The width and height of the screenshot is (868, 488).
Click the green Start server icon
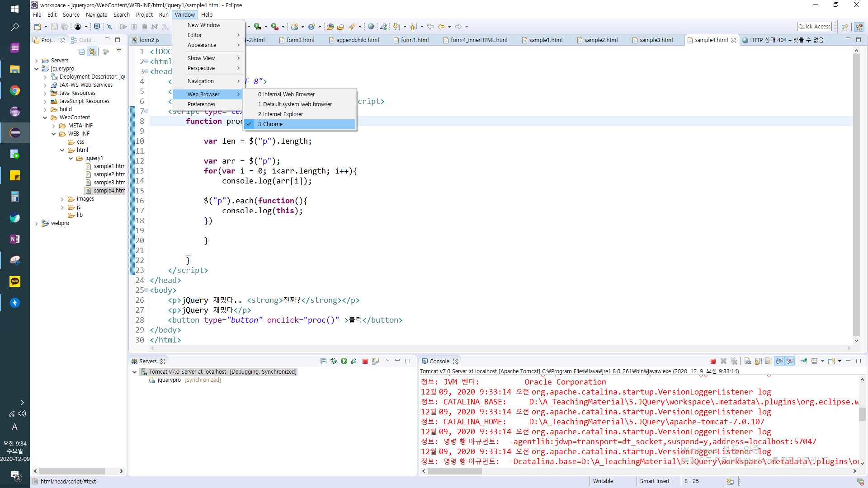click(344, 361)
